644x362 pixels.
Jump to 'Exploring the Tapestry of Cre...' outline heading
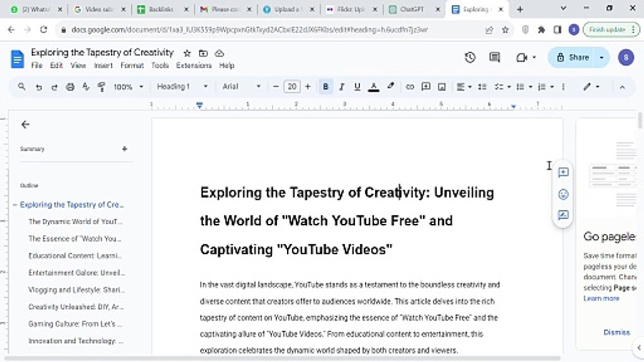[x=72, y=205]
